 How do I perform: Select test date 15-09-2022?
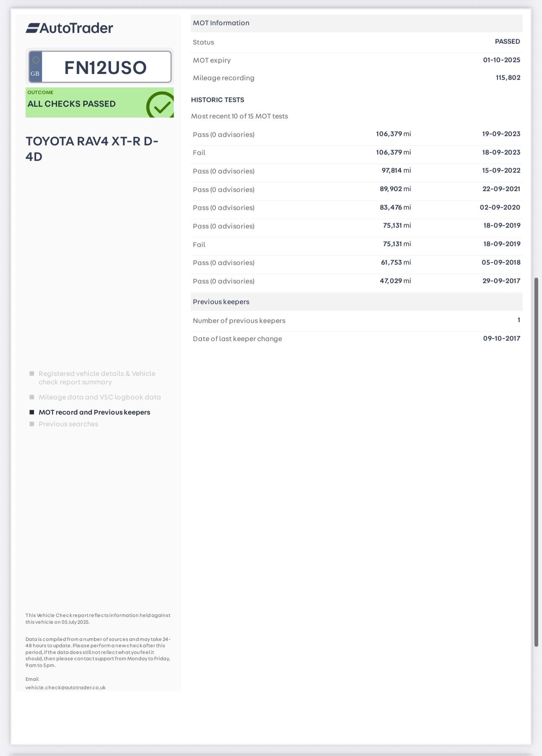click(501, 171)
